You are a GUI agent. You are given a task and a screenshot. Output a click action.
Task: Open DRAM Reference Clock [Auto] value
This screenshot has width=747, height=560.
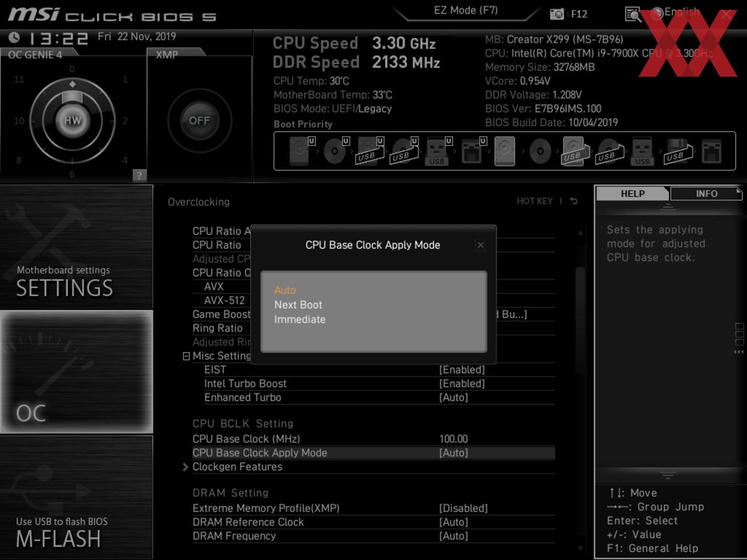(x=454, y=522)
